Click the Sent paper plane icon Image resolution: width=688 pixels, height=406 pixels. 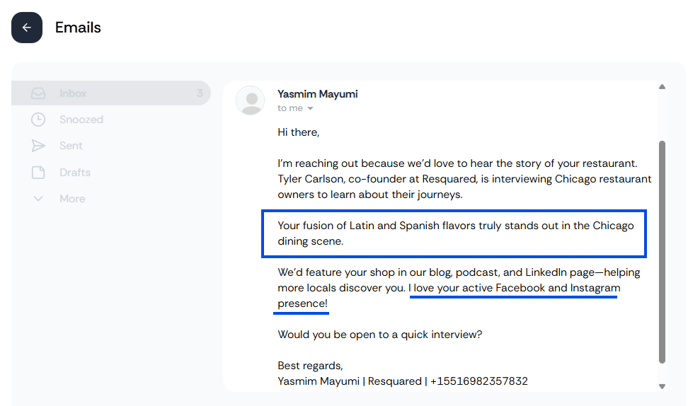pos(38,146)
